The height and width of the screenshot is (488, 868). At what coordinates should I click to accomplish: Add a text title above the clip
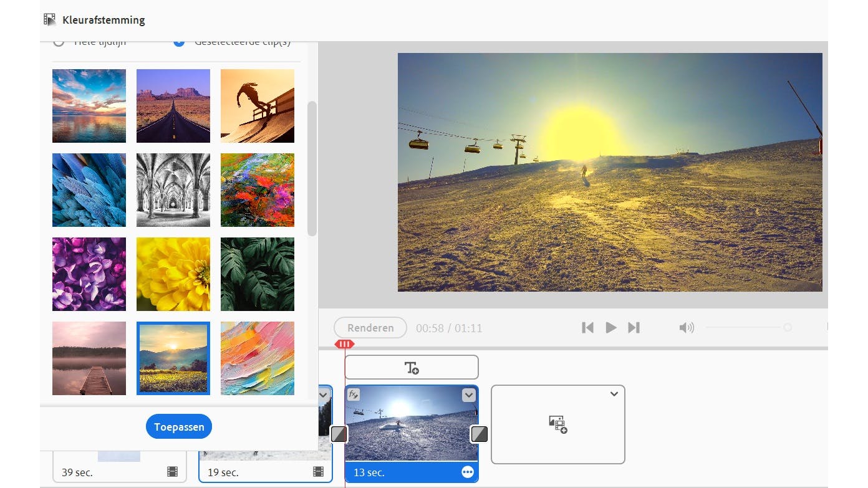point(412,368)
